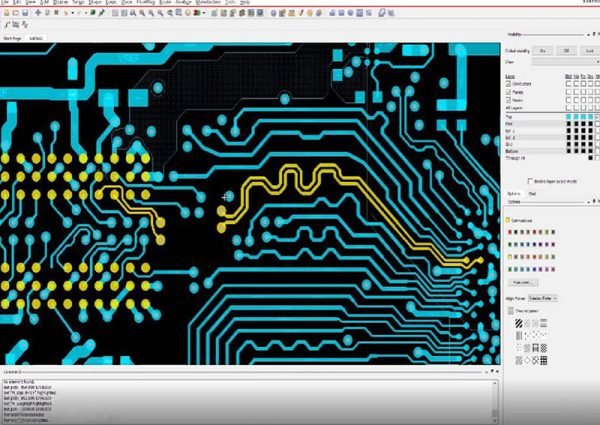Select the bold diagonal stripe highlight pattern
600x425 pixels.
(519, 324)
